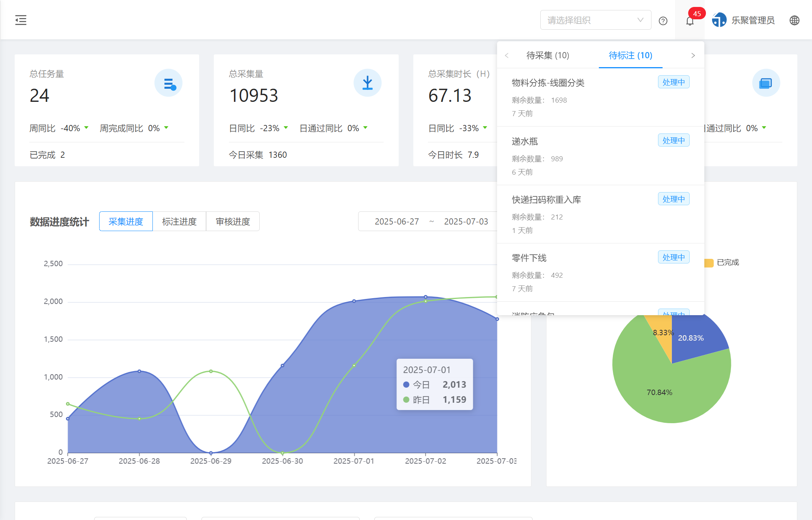
Task: Open the help question-mark icon
Action: pyautogui.click(x=663, y=21)
